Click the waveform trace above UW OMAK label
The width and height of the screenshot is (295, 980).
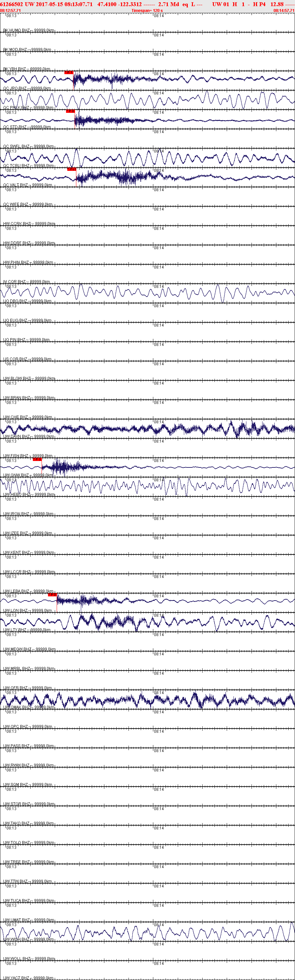147,700
